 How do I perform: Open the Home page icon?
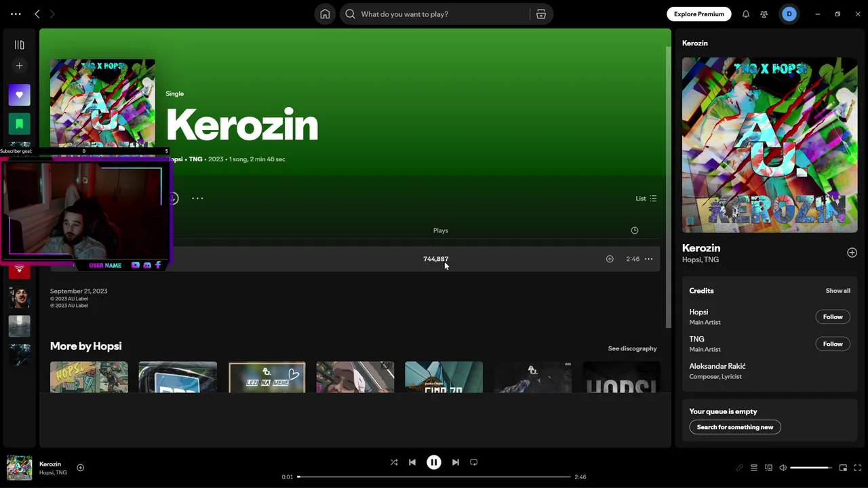tap(325, 14)
